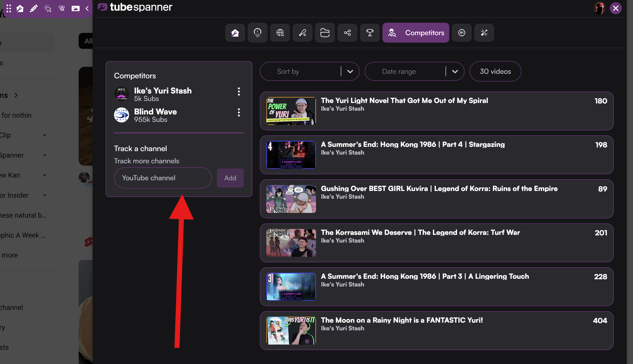Click the tubespanner logo
Image resolution: width=633 pixels, height=364 pixels.
[135, 7]
